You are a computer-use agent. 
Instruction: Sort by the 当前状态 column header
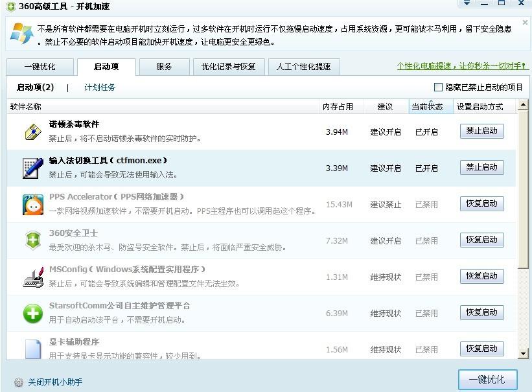tap(431, 107)
